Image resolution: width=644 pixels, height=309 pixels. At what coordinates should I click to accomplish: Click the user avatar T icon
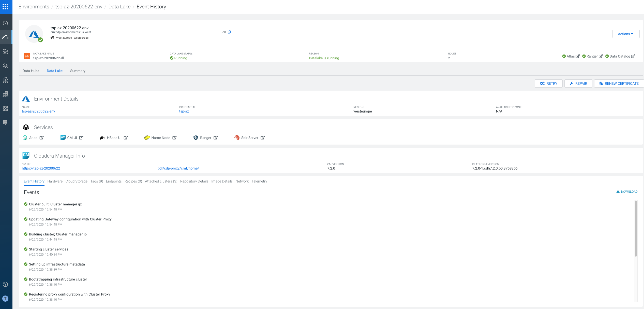coord(5,299)
